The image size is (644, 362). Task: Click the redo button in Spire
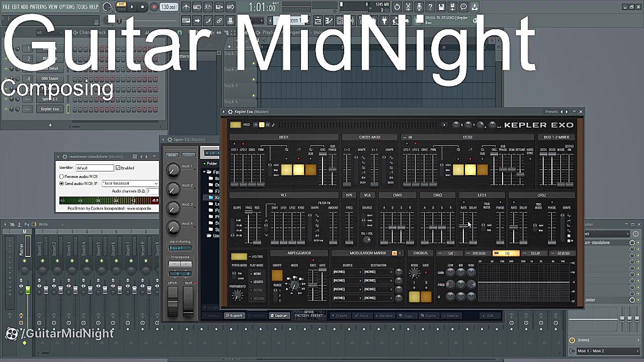(x=188, y=155)
